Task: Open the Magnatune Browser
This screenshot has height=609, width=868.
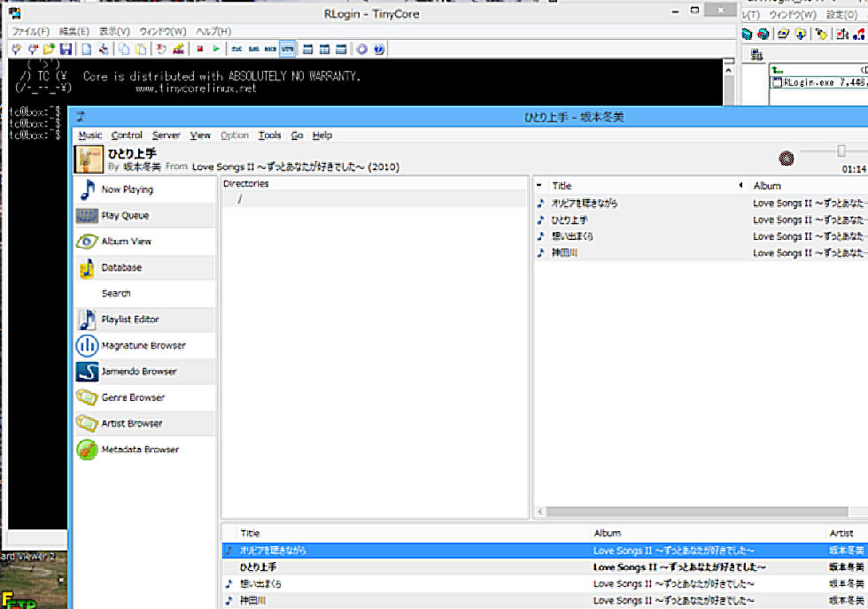Action: coord(143,345)
